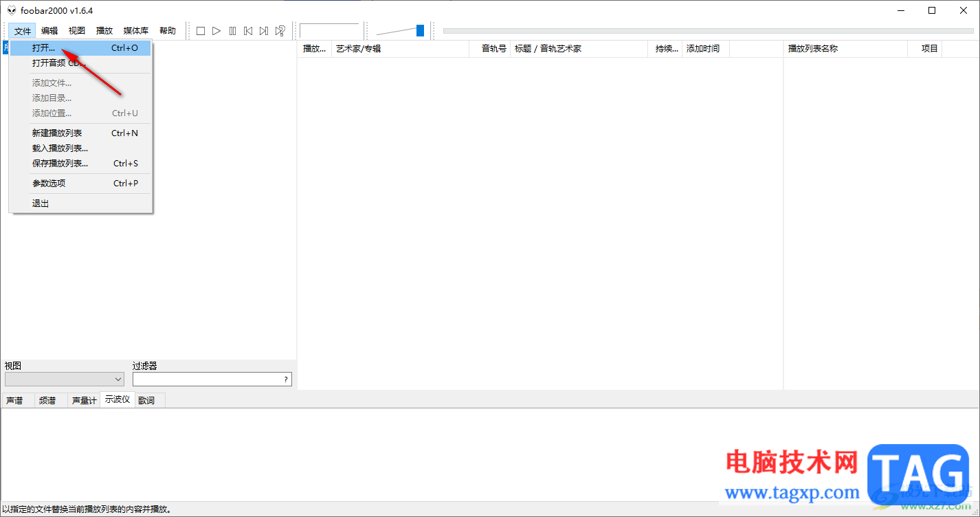This screenshot has width=980, height=517.
Task: Click the Previous track button
Action: pyautogui.click(x=248, y=31)
